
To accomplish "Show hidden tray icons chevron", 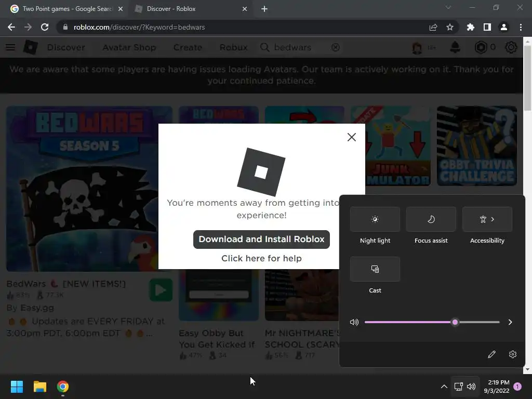I will tap(444, 387).
